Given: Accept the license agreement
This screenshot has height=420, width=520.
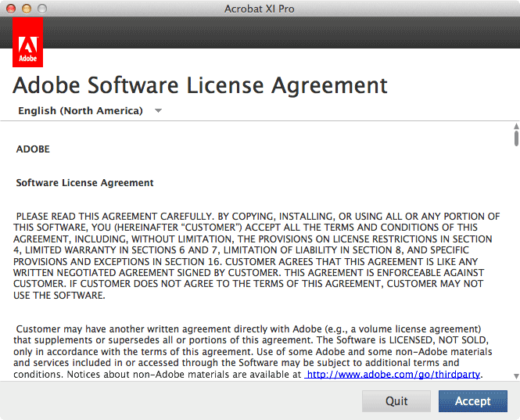Looking at the screenshot, I should coord(473,401).
